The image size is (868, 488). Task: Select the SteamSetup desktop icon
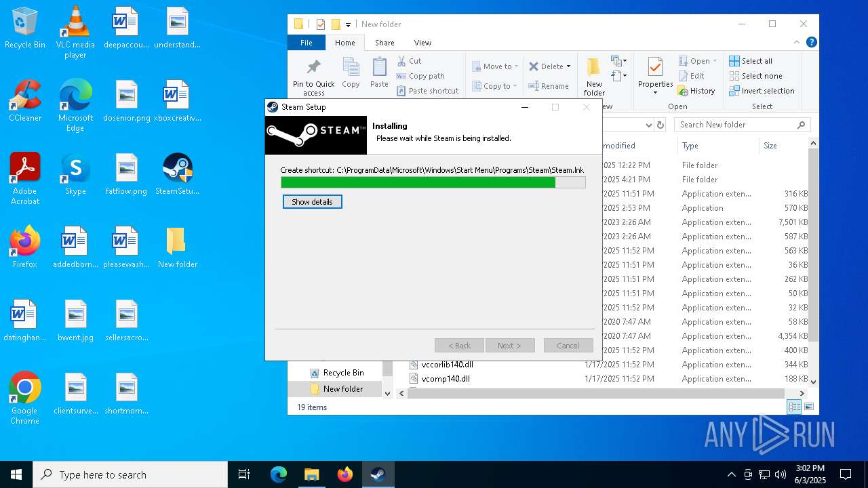(177, 174)
